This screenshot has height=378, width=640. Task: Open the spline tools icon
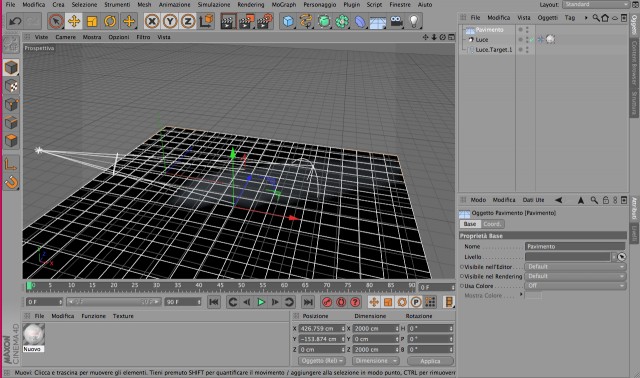tap(306, 21)
